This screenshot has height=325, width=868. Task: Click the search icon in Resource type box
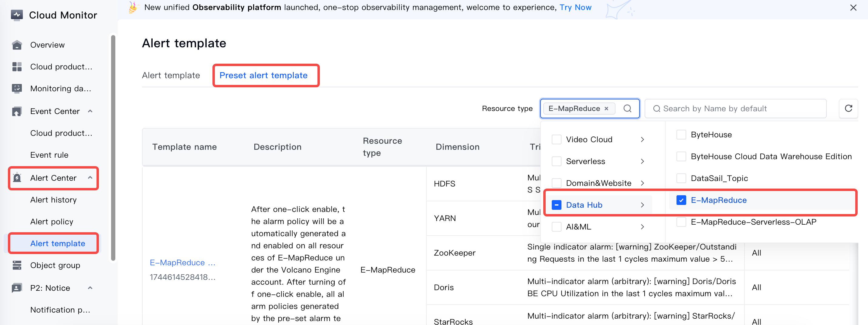pyautogui.click(x=627, y=108)
